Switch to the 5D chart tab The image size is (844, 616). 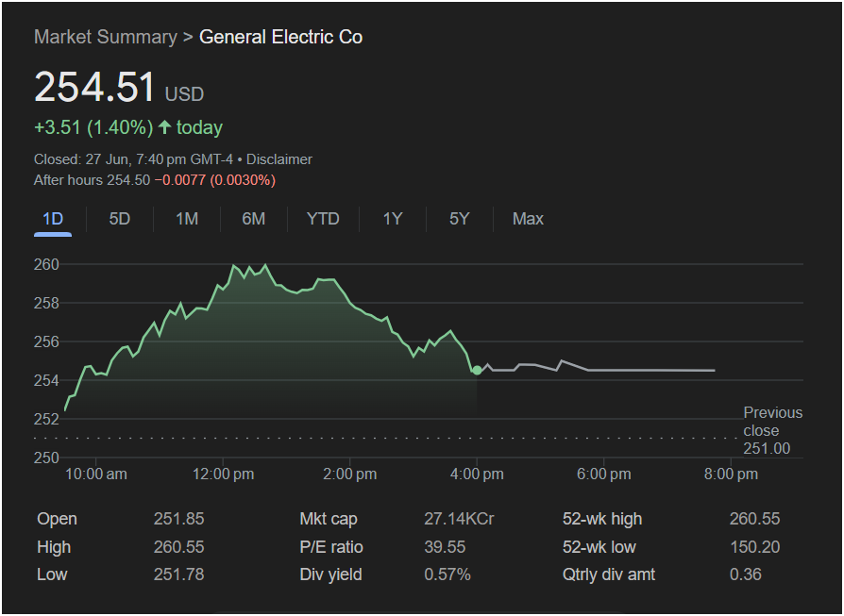pos(120,219)
